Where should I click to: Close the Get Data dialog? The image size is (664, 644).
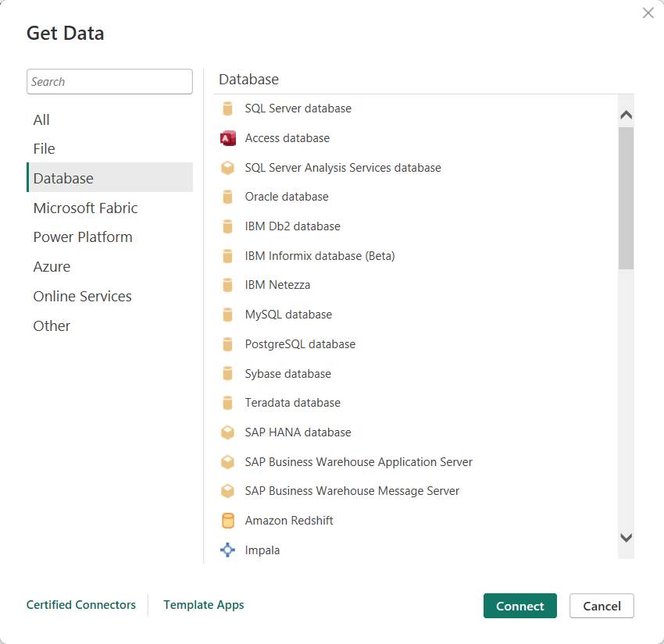pyautogui.click(x=648, y=13)
